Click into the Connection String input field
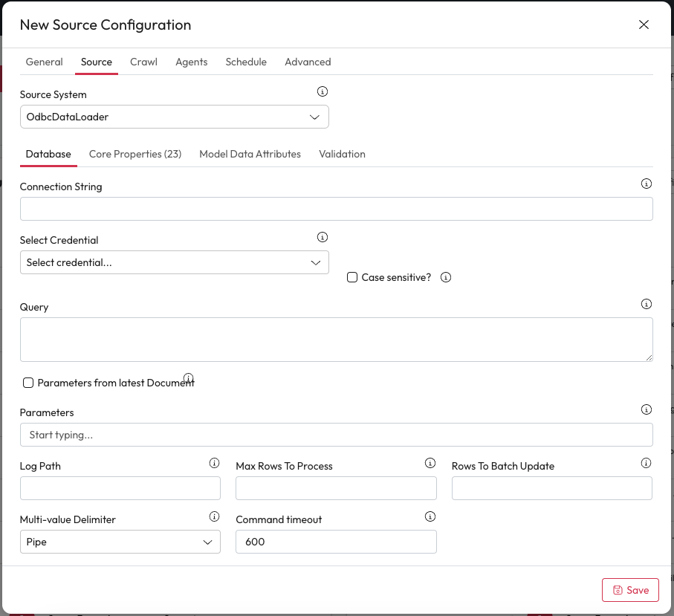 [x=336, y=209]
